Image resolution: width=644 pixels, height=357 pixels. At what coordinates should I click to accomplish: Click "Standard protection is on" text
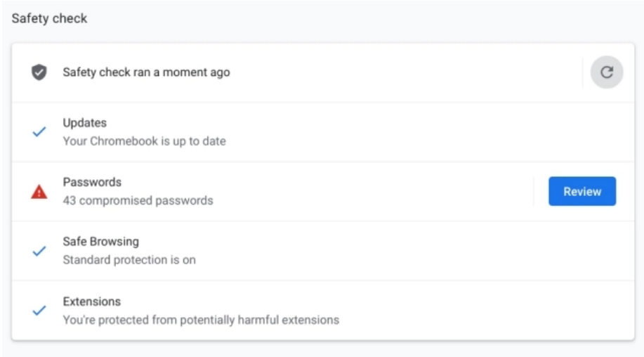tap(129, 259)
